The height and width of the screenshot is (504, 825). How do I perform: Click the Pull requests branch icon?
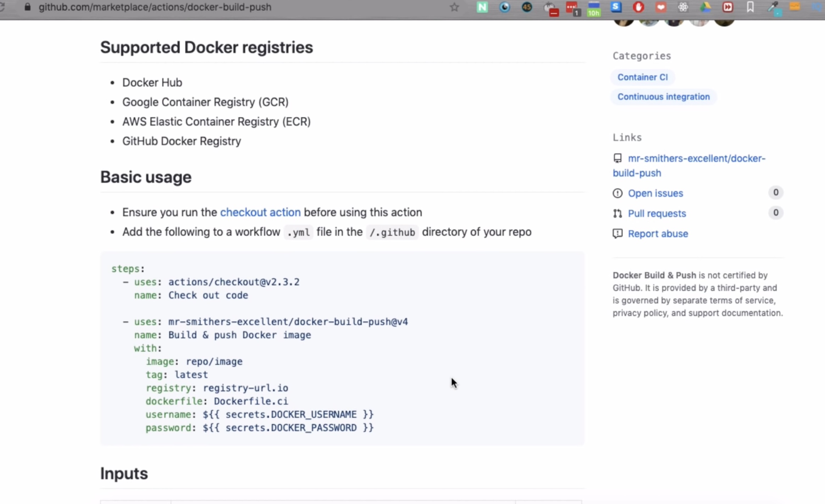pyautogui.click(x=617, y=213)
